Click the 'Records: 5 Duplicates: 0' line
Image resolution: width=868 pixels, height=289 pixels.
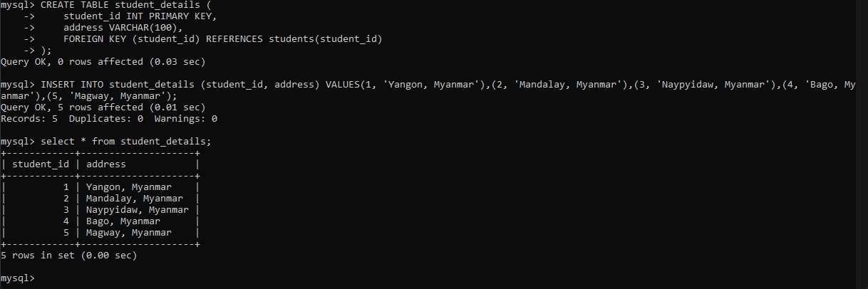[108, 119]
